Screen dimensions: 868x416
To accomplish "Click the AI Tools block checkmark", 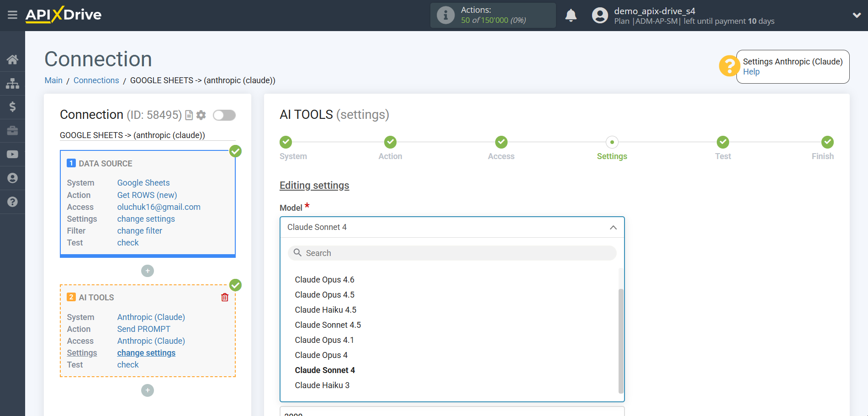I will (x=235, y=285).
